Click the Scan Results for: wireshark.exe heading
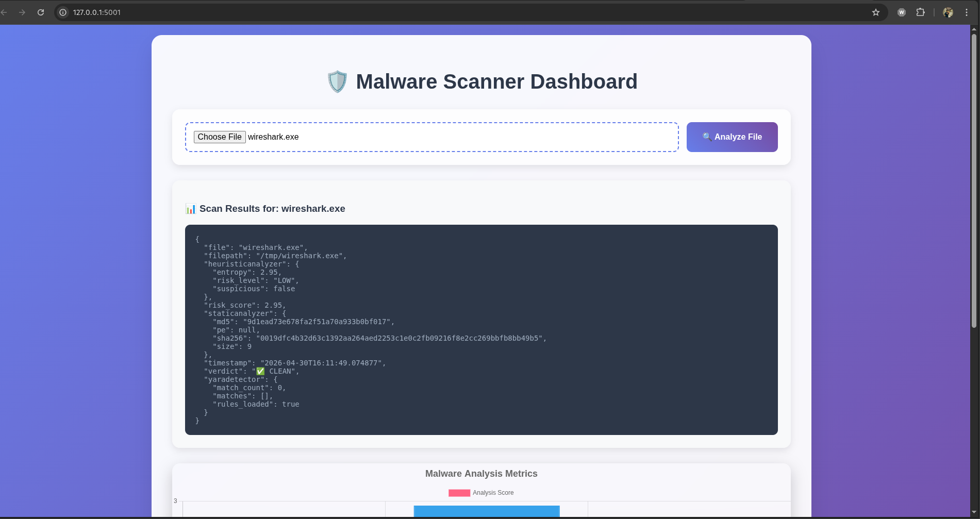The image size is (980, 519). pyautogui.click(x=272, y=209)
